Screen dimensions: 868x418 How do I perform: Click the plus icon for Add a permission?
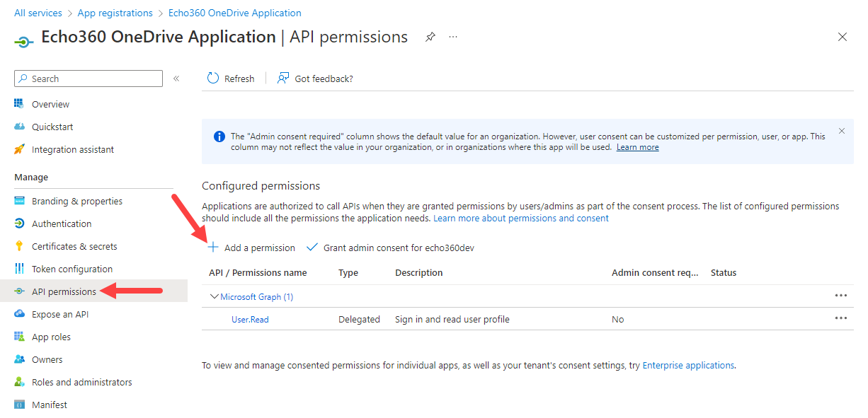pos(212,248)
